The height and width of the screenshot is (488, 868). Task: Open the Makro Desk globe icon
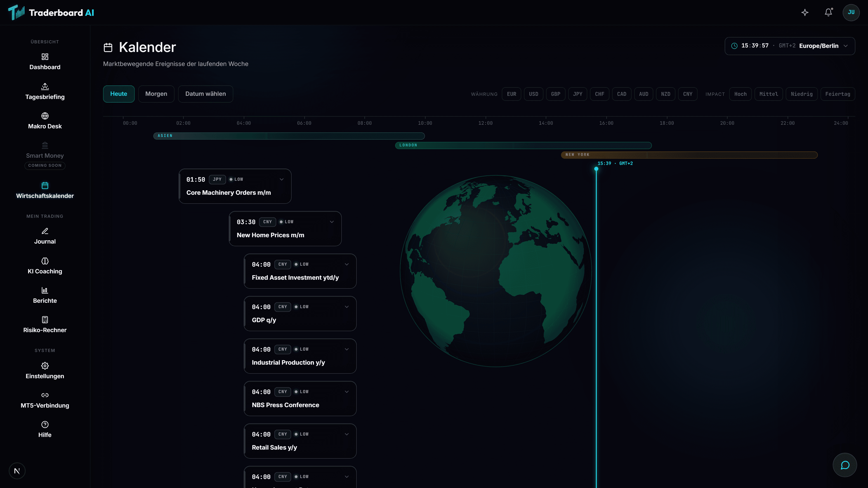point(45,116)
